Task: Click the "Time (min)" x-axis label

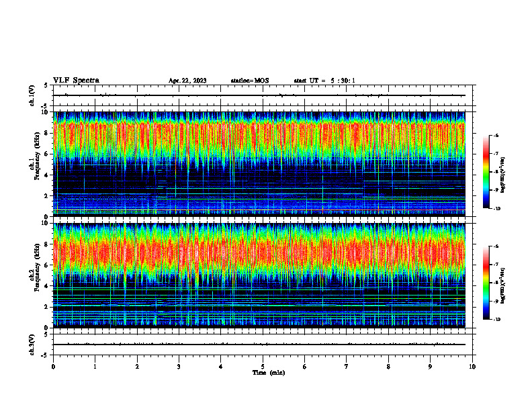Action: tap(269, 373)
